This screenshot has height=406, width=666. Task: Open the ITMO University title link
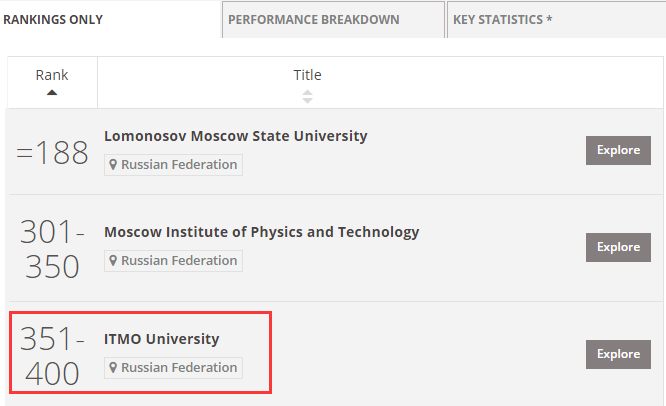(161, 339)
